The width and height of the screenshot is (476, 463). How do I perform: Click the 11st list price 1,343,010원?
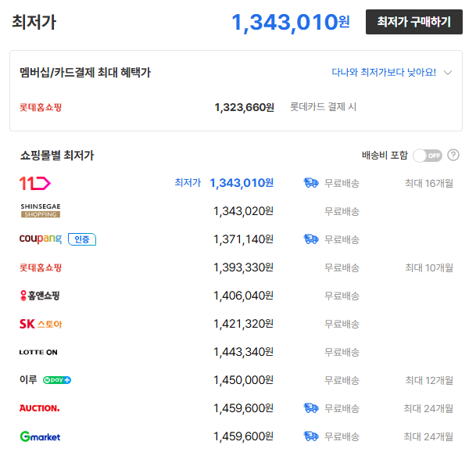[242, 183]
